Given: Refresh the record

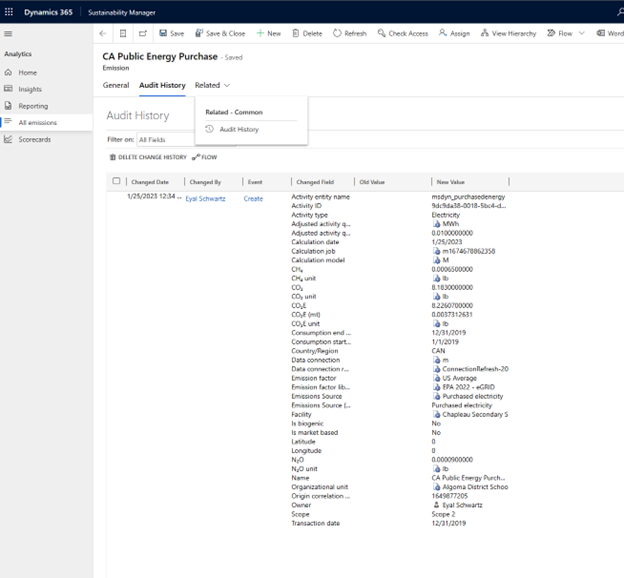Looking at the screenshot, I should click(350, 33).
